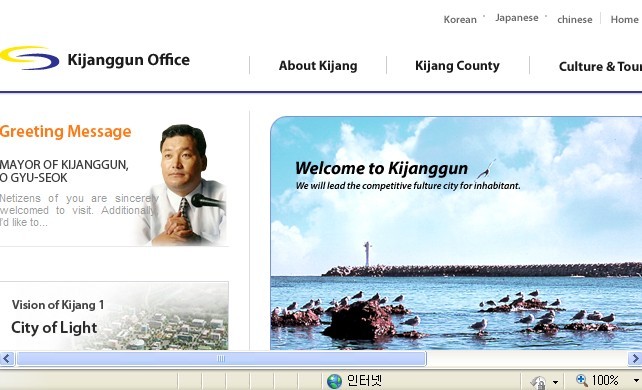Click the zoom magnifier icon in status bar
Viewport: 642px width, 390px height.
(x=581, y=380)
